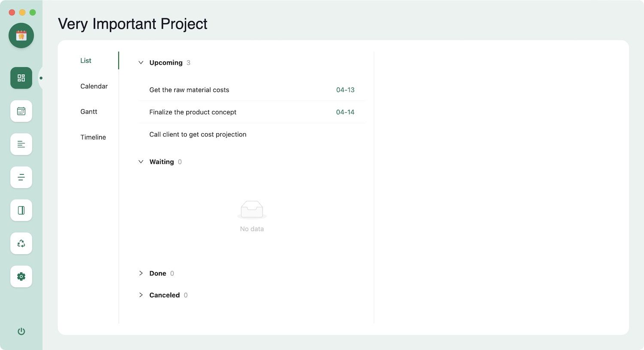Switch to the Calendar tab

[x=94, y=86]
